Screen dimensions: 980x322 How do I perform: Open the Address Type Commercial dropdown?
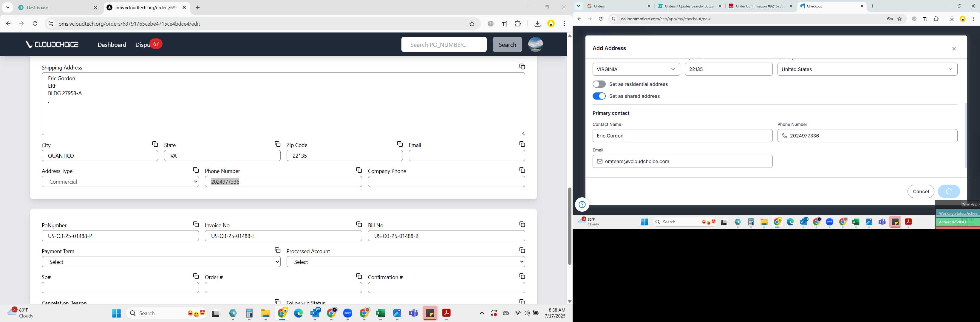pos(120,182)
